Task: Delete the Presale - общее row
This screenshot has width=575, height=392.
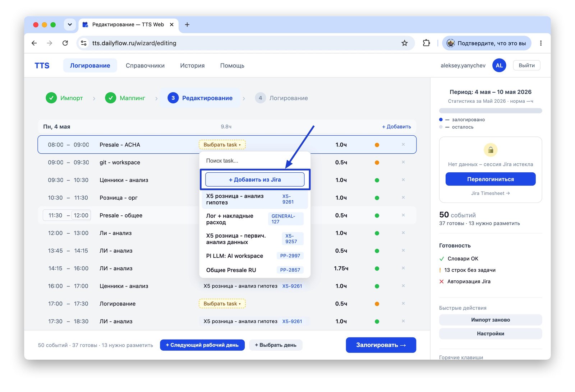Action: pyautogui.click(x=403, y=215)
